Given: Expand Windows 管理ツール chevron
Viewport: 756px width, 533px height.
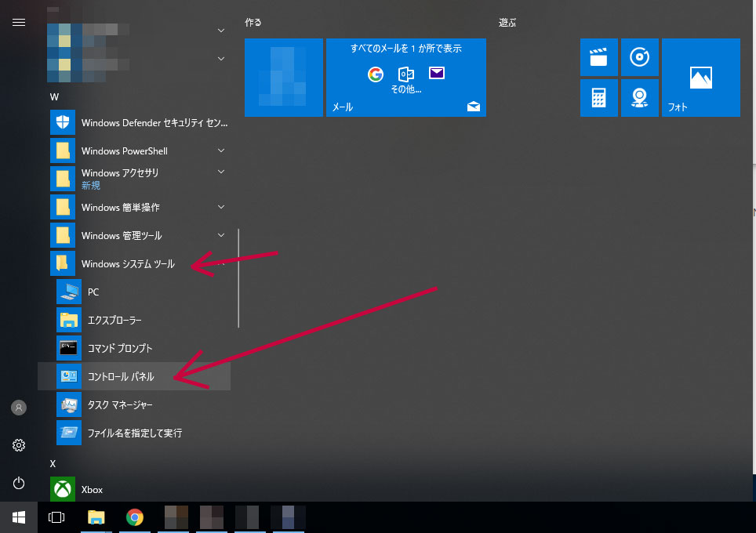Looking at the screenshot, I should (221, 236).
